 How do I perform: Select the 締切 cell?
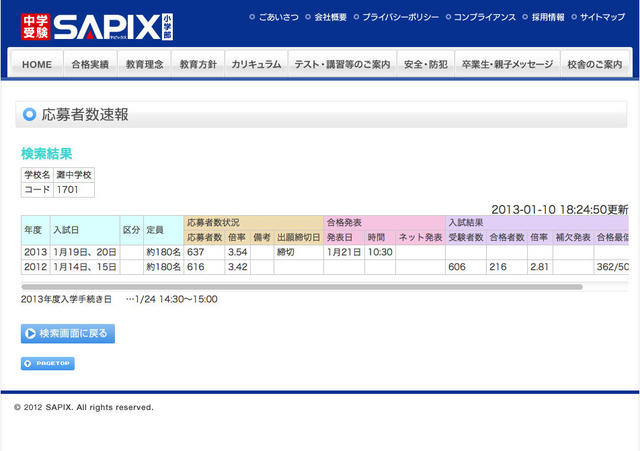click(x=299, y=252)
